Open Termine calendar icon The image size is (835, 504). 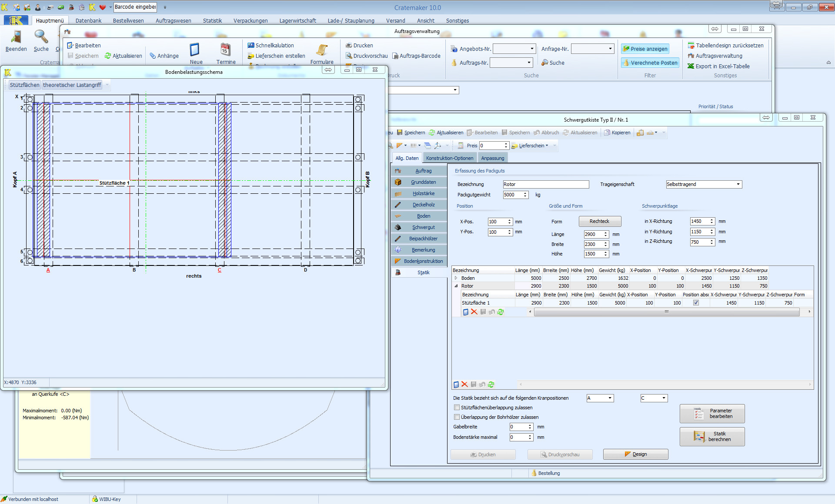(225, 49)
